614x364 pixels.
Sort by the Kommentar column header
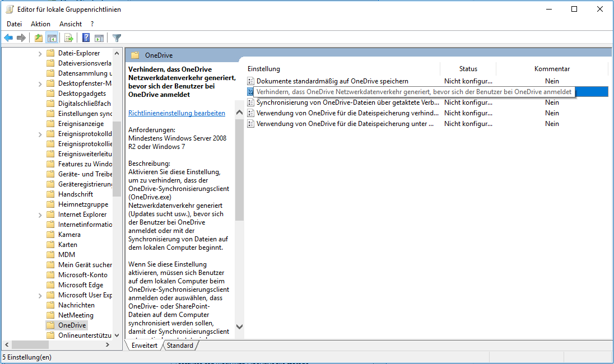pos(552,69)
